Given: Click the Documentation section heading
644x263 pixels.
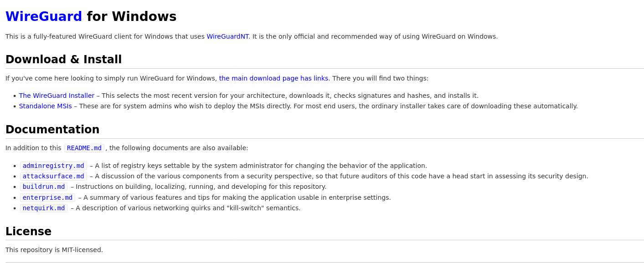Looking at the screenshot, I should click(52, 129).
